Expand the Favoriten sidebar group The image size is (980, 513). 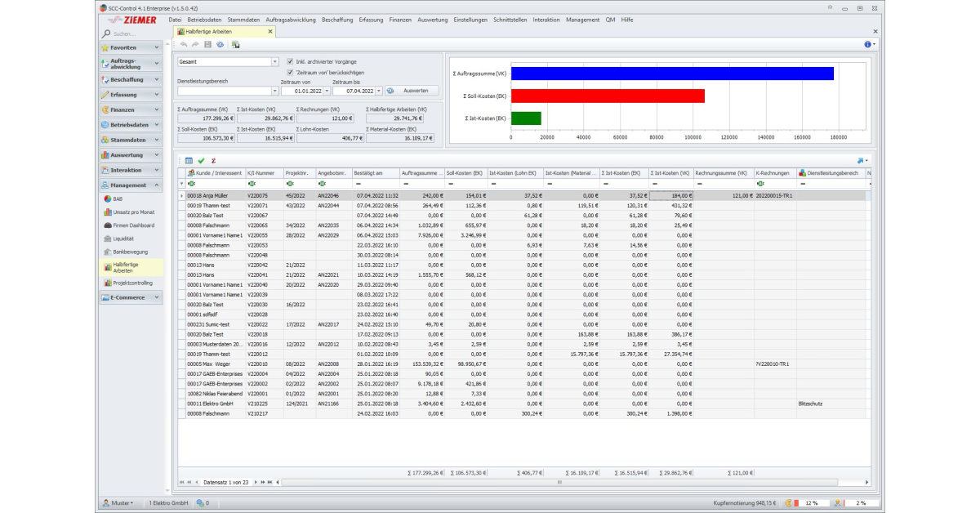point(131,47)
